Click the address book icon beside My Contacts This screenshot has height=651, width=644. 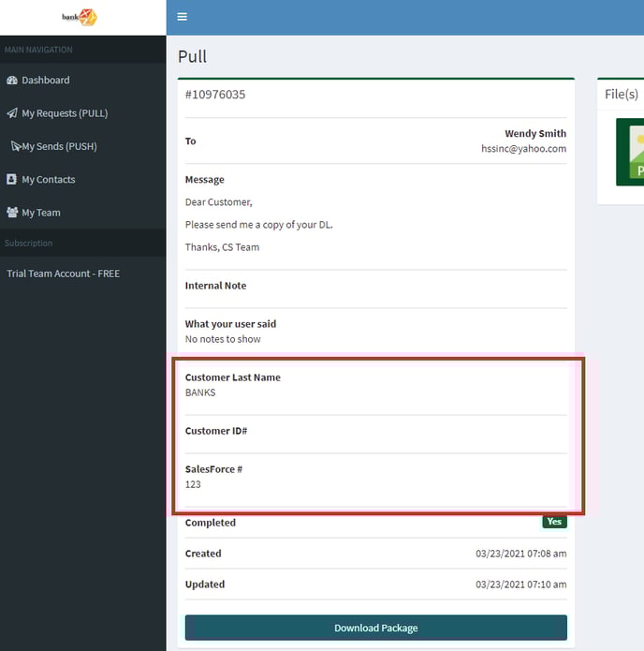[x=12, y=179]
